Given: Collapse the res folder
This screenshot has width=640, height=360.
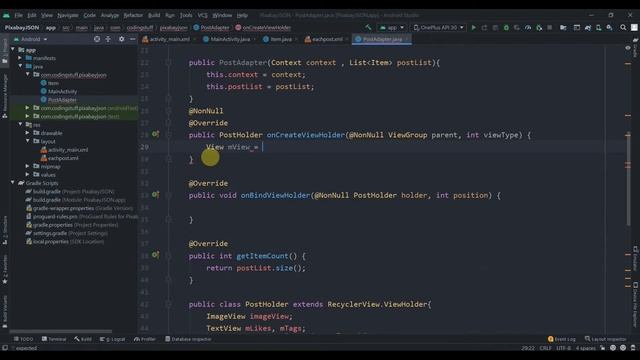Looking at the screenshot, I should [20, 124].
